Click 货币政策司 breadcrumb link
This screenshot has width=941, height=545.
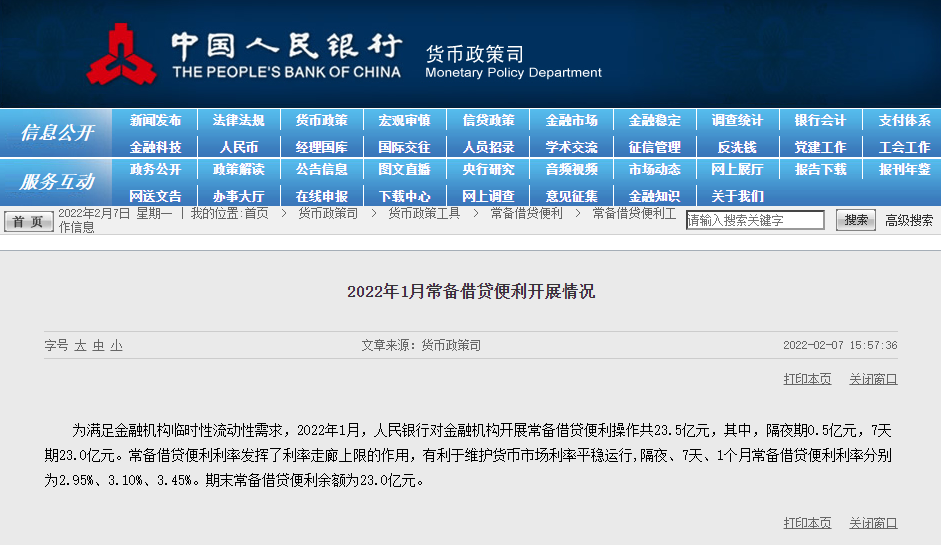coord(327,214)
